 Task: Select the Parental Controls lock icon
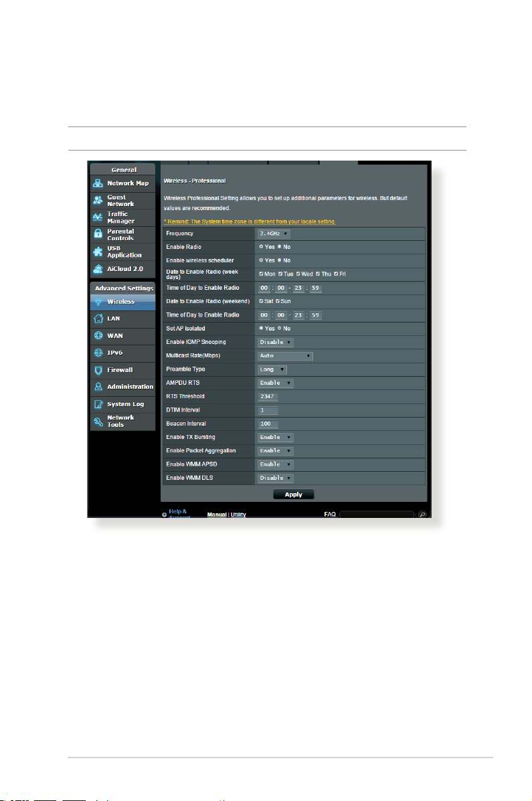tap(98, 234)
